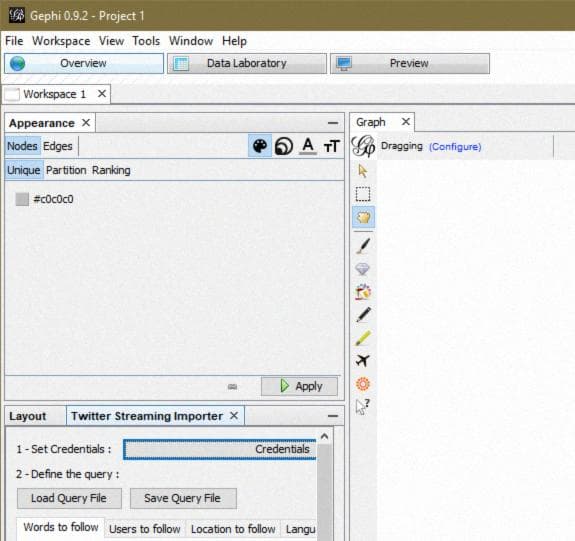Open the Words to follow tab
The image size is (575, 541).
click(61, 527)
